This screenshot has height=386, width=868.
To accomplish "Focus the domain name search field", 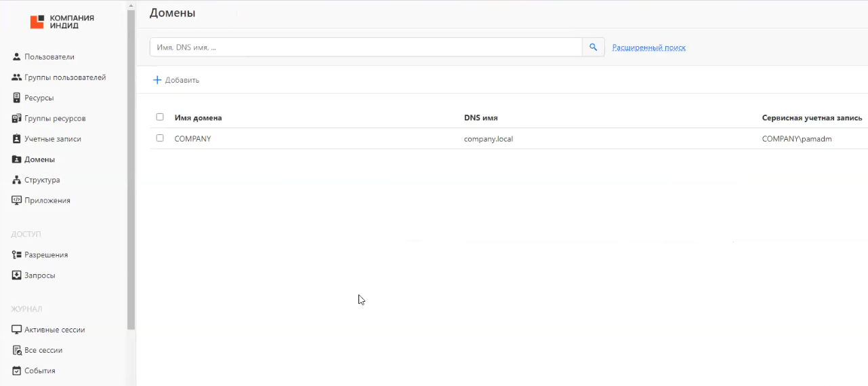I will coord(366,47).
